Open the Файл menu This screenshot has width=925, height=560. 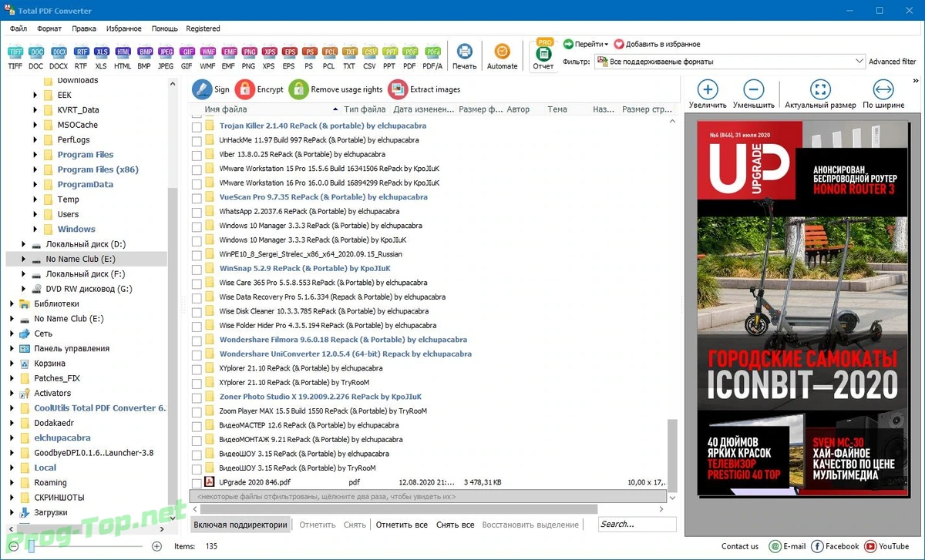(x=18, y=29)
